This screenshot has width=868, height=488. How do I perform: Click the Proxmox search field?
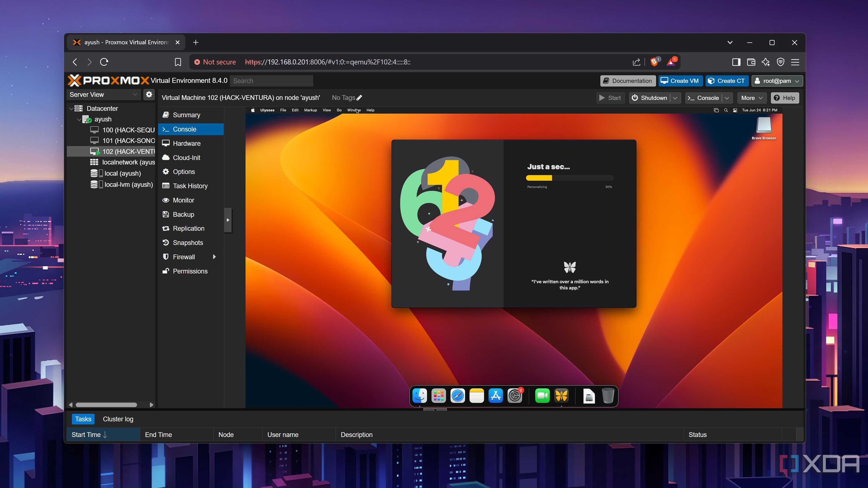[x=271, y=81]
